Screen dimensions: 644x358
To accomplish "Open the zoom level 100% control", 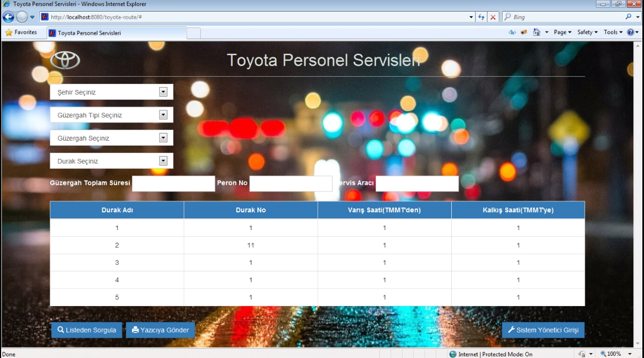I will 615,354.
